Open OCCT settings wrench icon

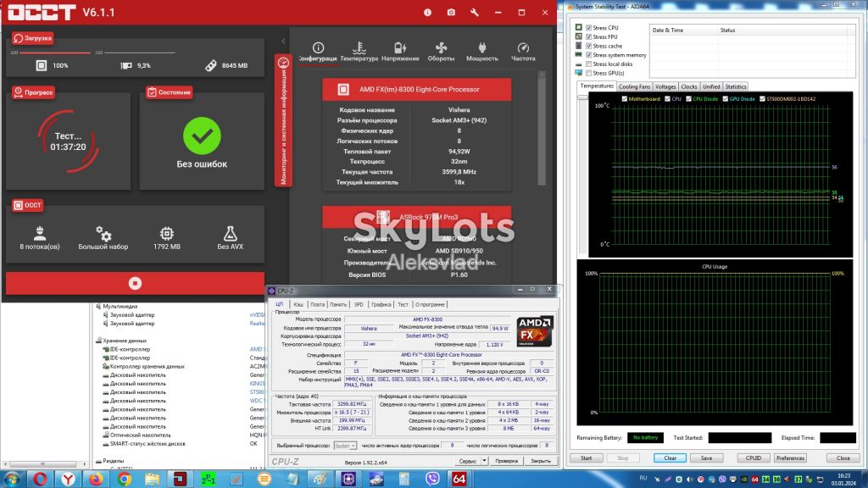click(475, 12)
